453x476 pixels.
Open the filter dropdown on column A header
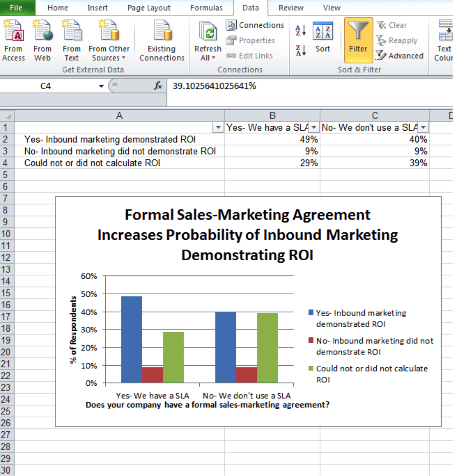pos(218,127)
